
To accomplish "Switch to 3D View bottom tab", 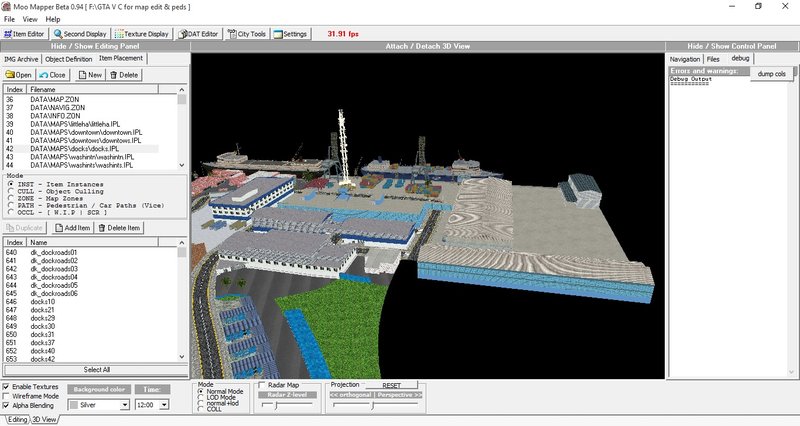I will pyautogui.click(x=44, y=419).
